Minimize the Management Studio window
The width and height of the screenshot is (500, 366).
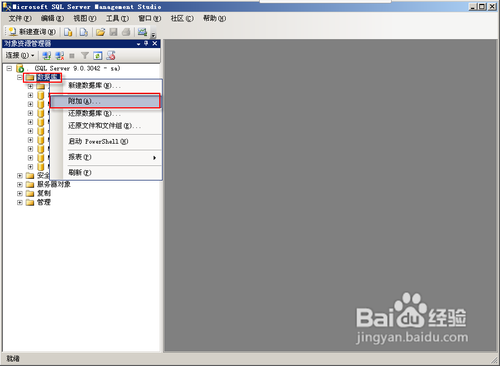pos(473,6)
